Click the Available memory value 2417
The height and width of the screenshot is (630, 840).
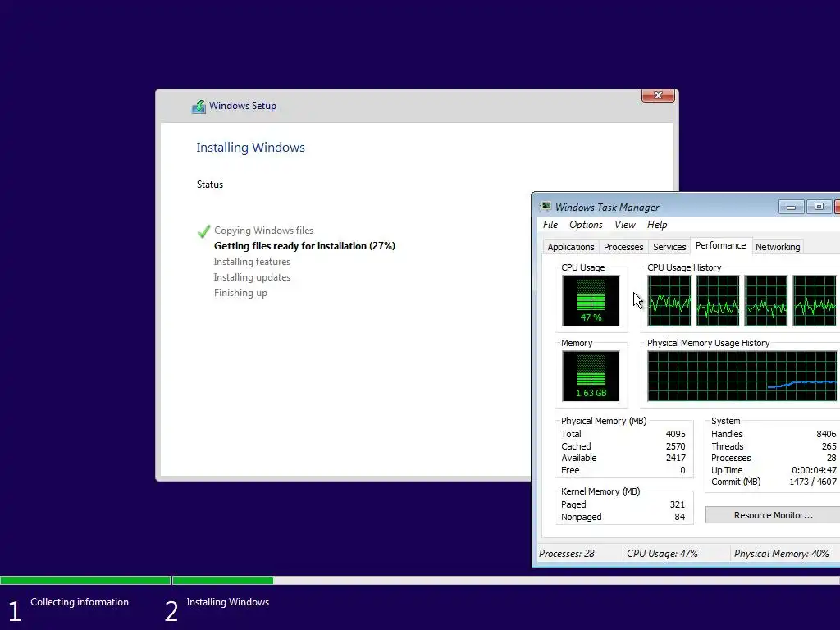coord(676,458)
